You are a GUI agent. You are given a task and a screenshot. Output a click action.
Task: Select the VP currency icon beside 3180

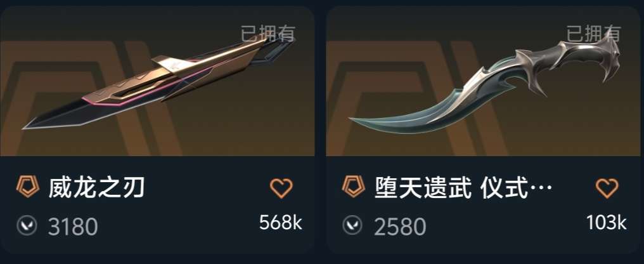click(27, 226)
